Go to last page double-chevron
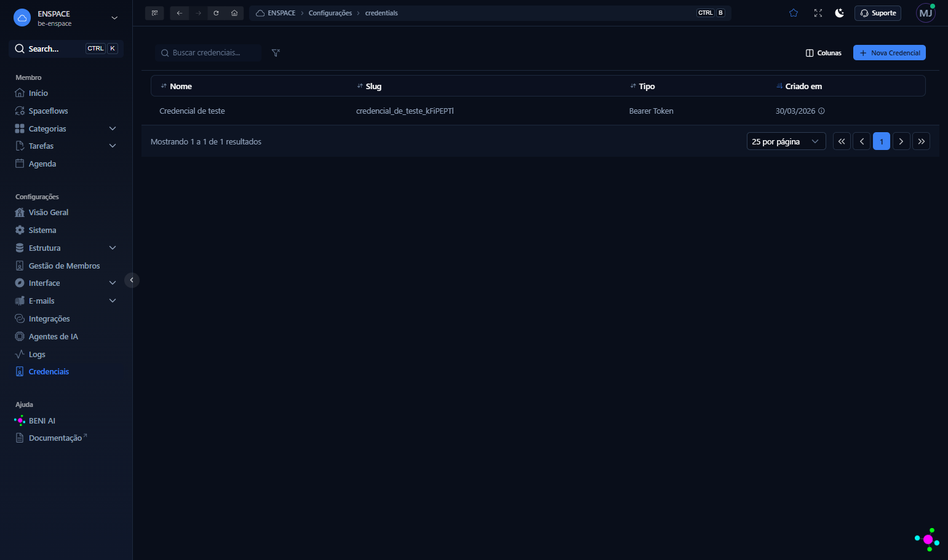 click(x=921, y=141)
